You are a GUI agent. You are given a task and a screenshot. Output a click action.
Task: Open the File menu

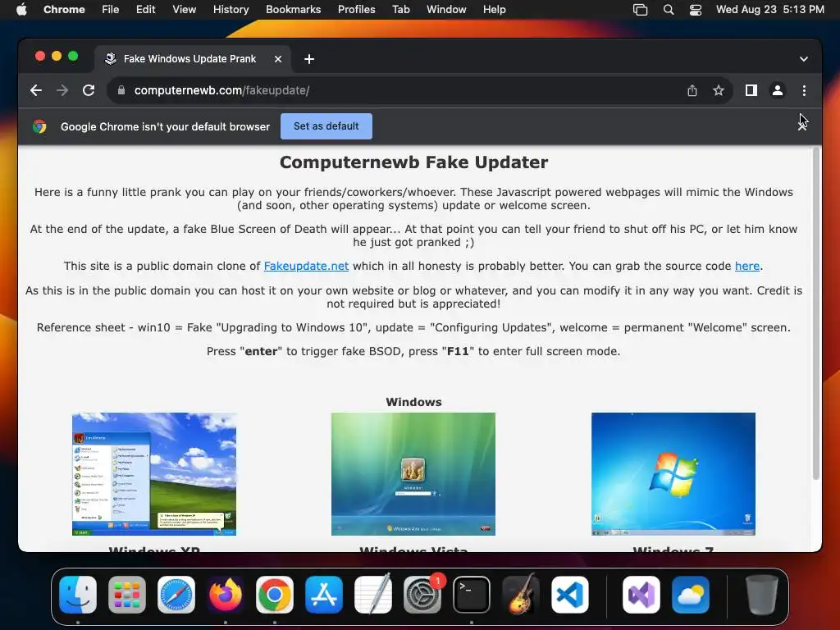(x=111, y=10)
